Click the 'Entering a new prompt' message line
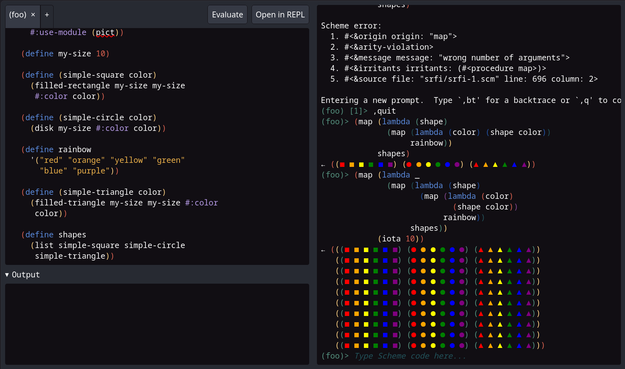This screenshot has width=625, height=369. click(471, 100)
